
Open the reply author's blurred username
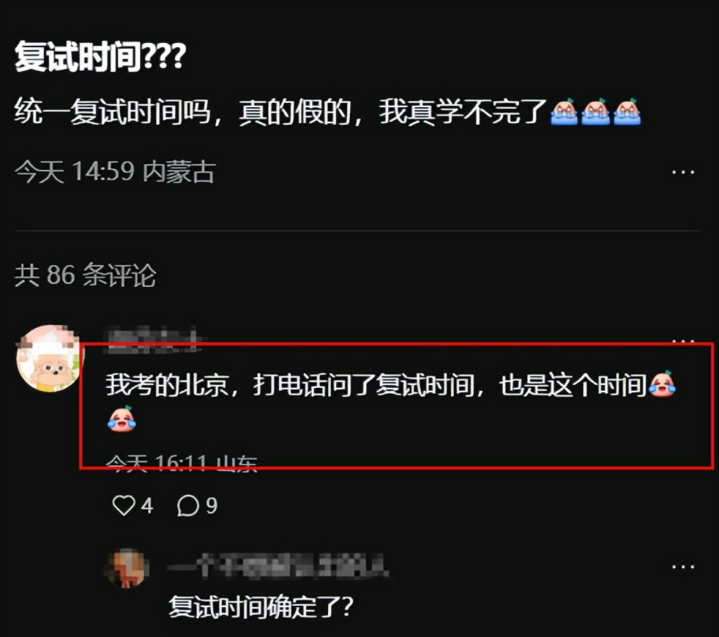[278, 566]
